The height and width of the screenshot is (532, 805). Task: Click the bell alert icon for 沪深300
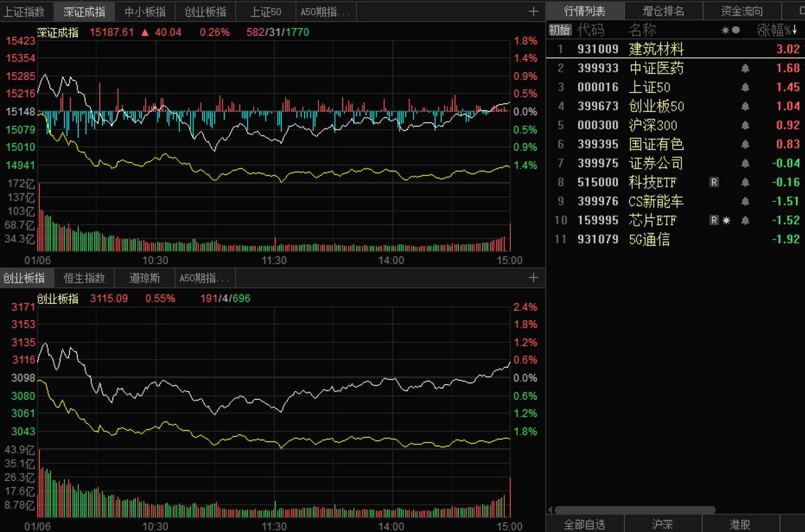coord(745,125)
